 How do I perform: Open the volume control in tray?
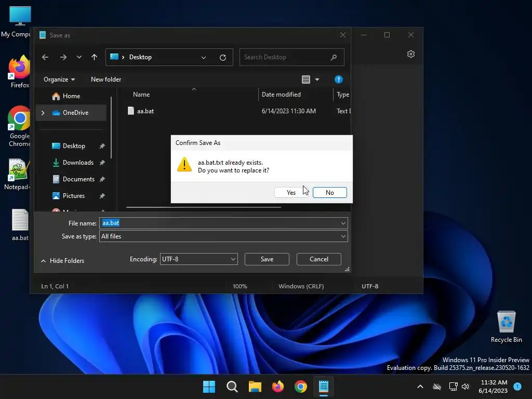pyautogui.click(x=465, y=387)
